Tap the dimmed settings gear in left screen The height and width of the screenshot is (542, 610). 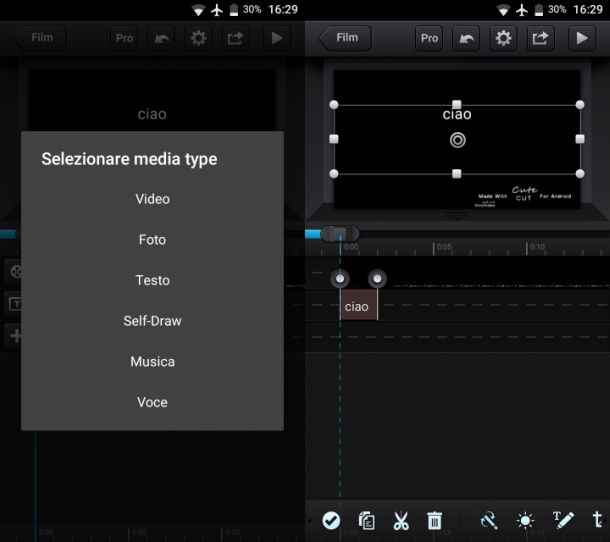click(198, 38)
